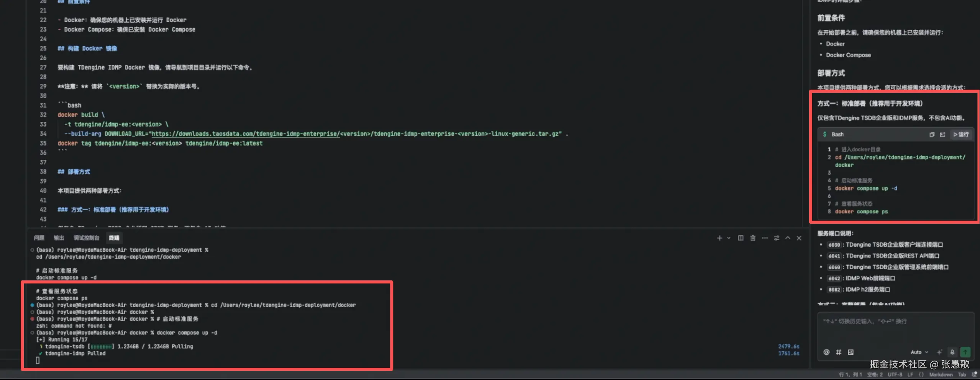Click 'docker compose up -d' in Bash block
This screenshot has width=980, height=380.
tap(866, 188)
